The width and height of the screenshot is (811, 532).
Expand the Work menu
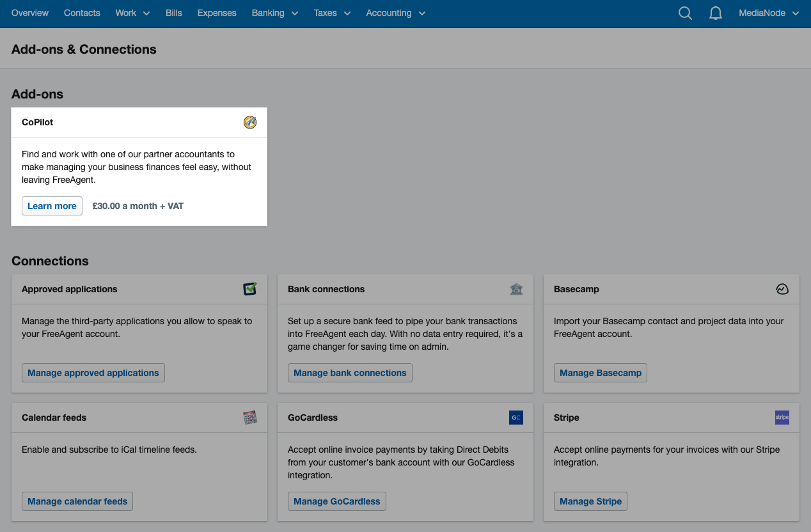(132, 13)
